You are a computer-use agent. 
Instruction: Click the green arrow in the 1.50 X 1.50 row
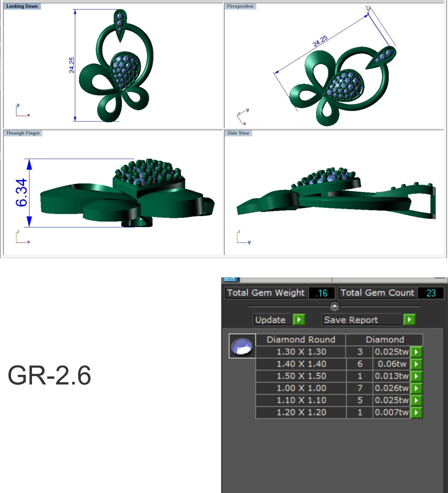(416, 376)
